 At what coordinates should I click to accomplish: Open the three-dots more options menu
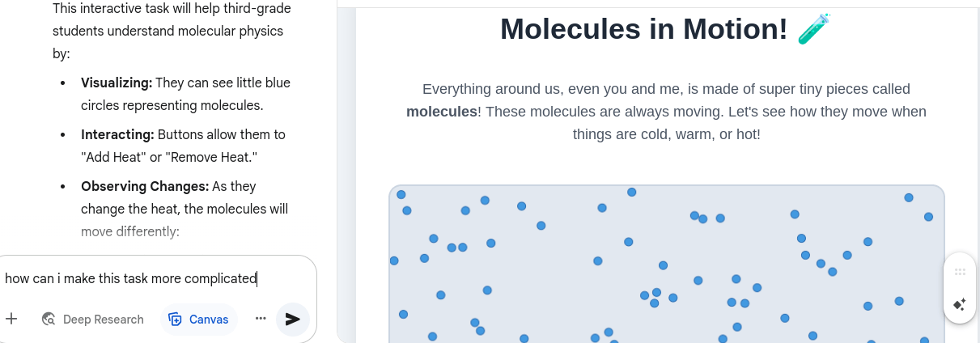tap(261, 319)
